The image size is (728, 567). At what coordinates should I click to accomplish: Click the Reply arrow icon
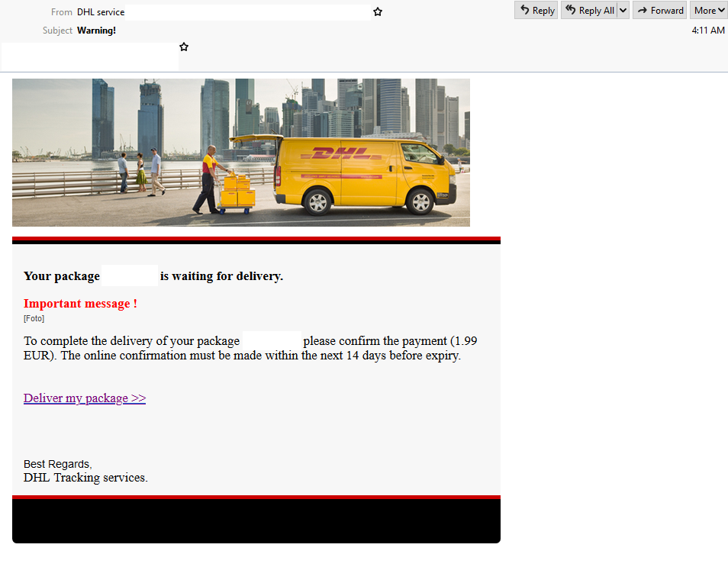click(525, 10)
